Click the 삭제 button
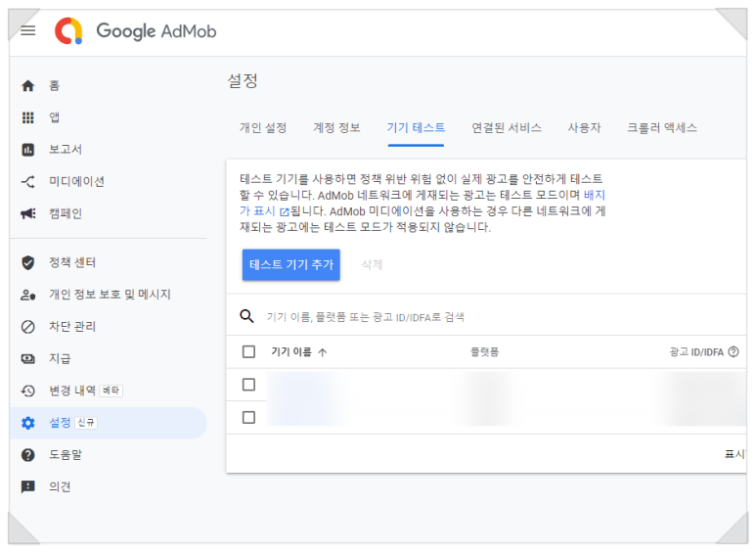The height and width of the screenshot is (552, 756). click(372, 264)
